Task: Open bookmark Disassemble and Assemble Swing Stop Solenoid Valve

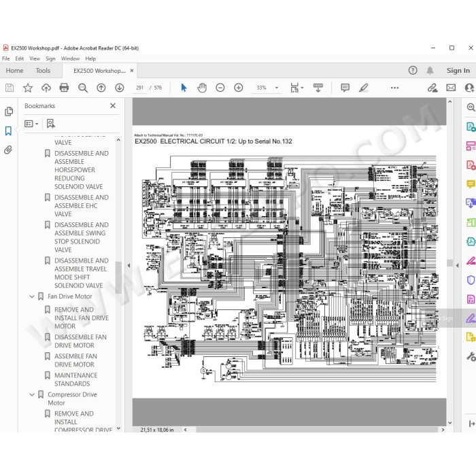Action: point(82,237)
